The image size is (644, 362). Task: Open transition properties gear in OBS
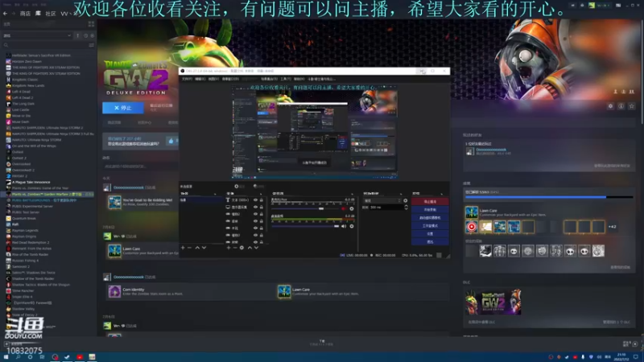tap(406, 200)
